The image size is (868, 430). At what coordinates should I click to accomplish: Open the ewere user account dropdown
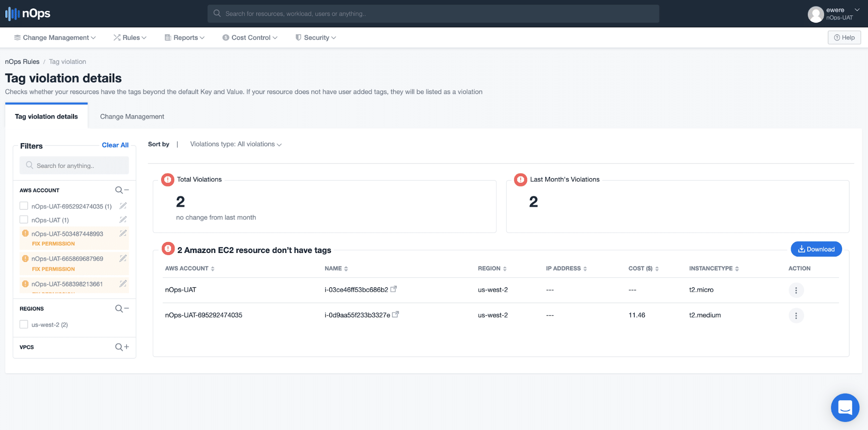coord(857,10)
